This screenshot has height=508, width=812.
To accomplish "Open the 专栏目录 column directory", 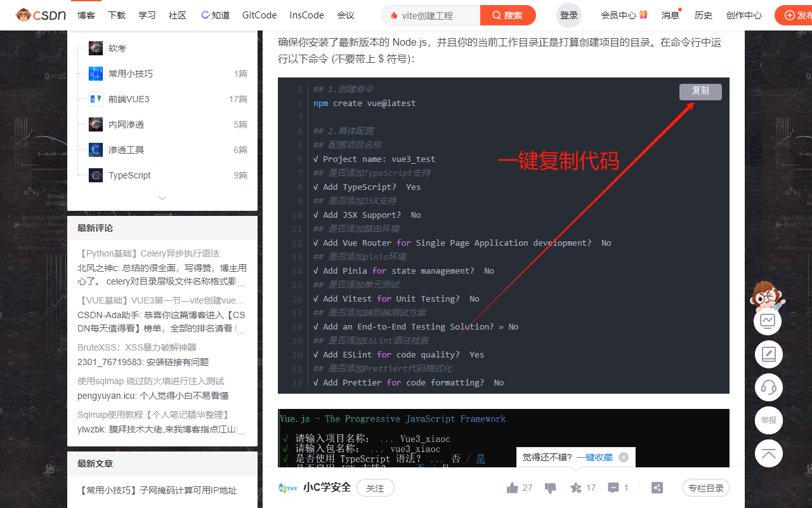I will (705, 488).
